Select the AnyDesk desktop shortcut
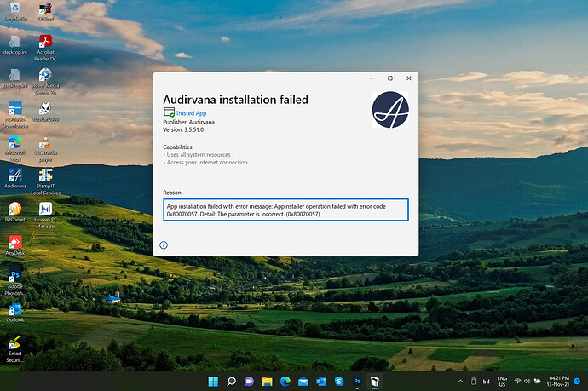Screen dimensions: 588x391 point(15,245)
